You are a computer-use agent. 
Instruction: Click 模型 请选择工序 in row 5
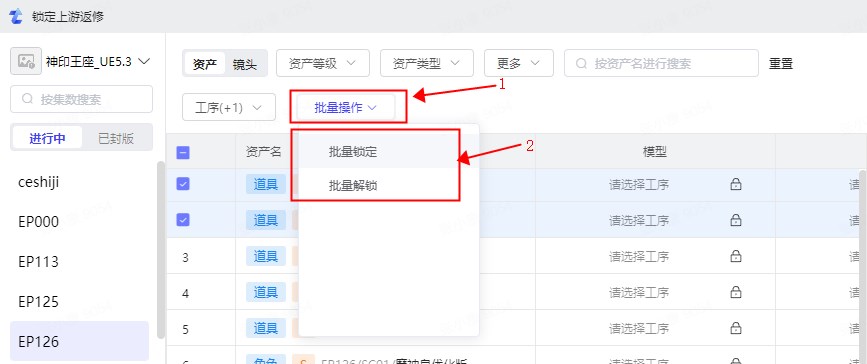tap(639, 328)
